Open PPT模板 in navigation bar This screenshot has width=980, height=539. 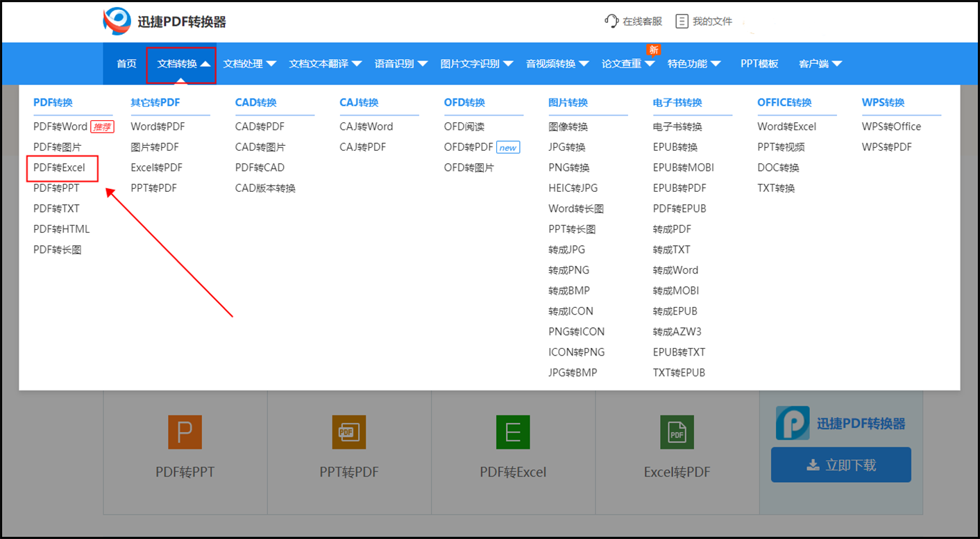759,64
